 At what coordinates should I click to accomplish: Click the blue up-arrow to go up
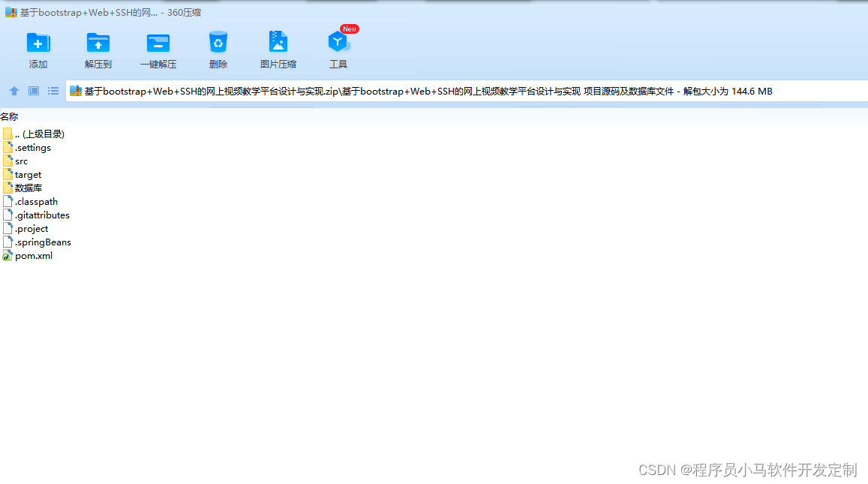tap(14, 91)
